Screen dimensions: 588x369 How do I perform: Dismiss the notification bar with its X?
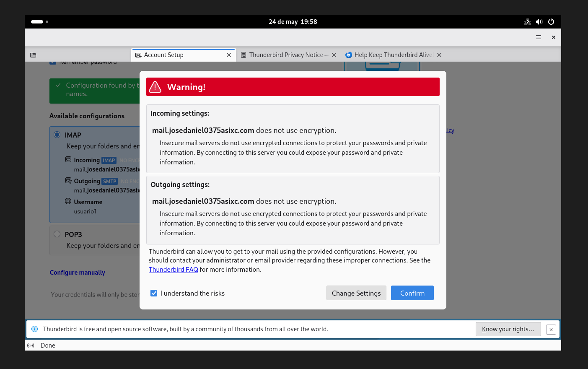[x=551, y=330]
